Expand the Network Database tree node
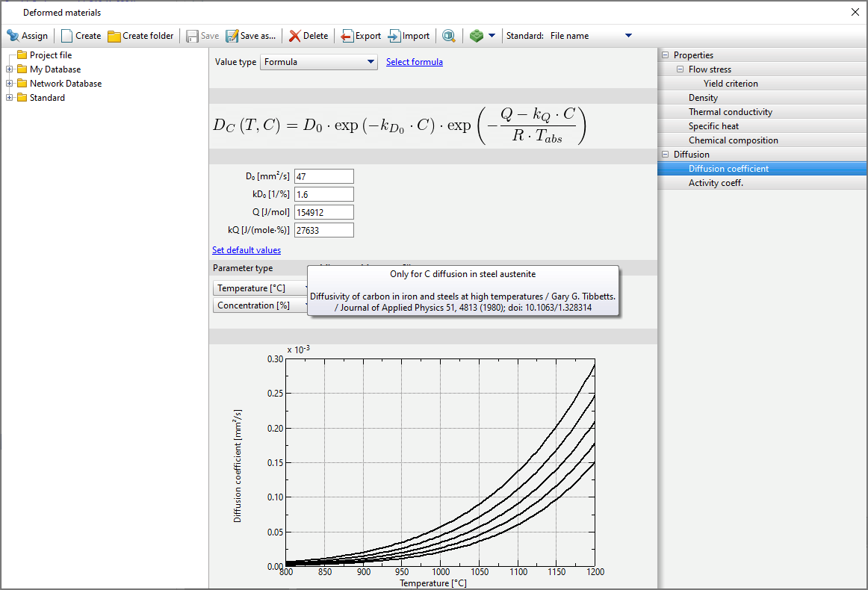Viewport: 868px width, 590px height. (10, 84)
